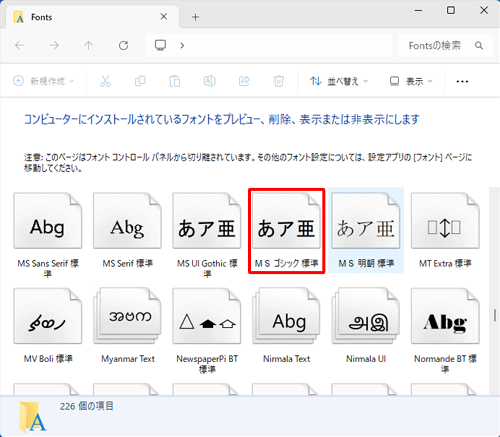Image resolution: width=500 pixels, height=437 pixels.
Task: Go back with the back arrow
Action: tap(20, 45)
